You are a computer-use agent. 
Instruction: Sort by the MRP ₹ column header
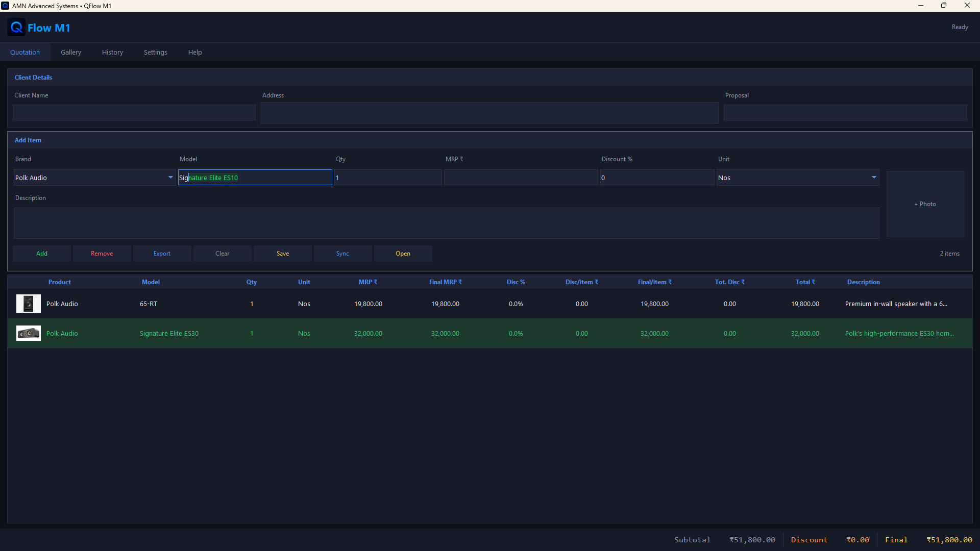368,282
